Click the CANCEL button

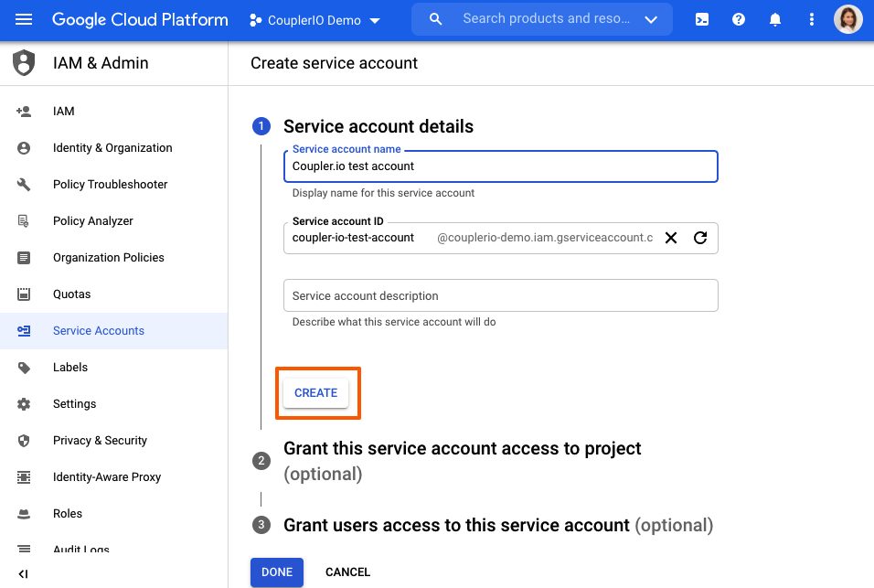pos(347,572)
